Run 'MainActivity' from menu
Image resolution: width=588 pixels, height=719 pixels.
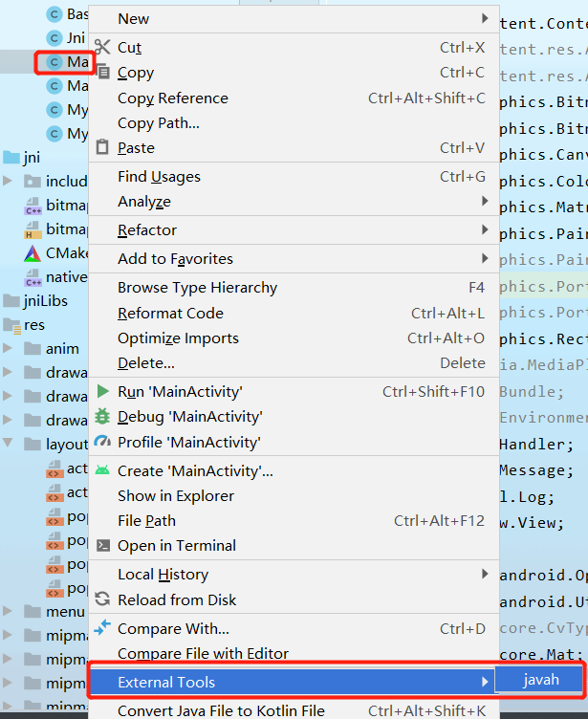[x=294, y=392]
